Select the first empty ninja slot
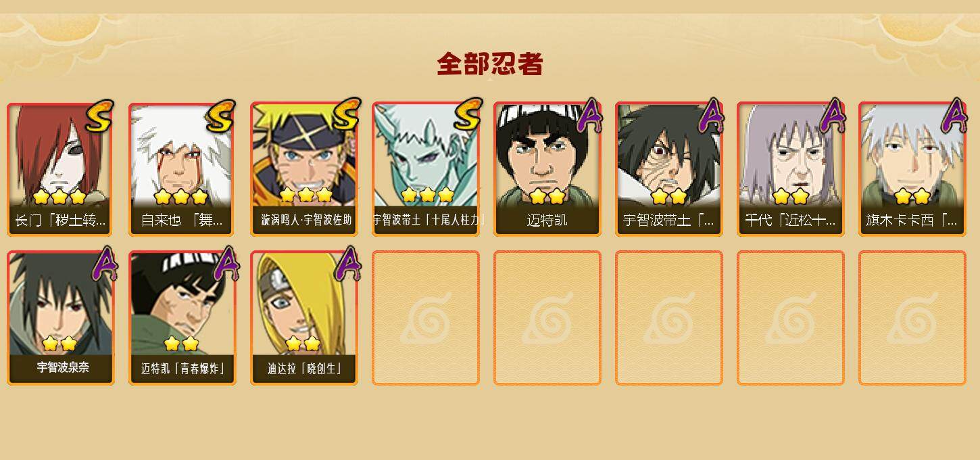The height and width of the screenshot is (460, 980). (x=426, y=318)
